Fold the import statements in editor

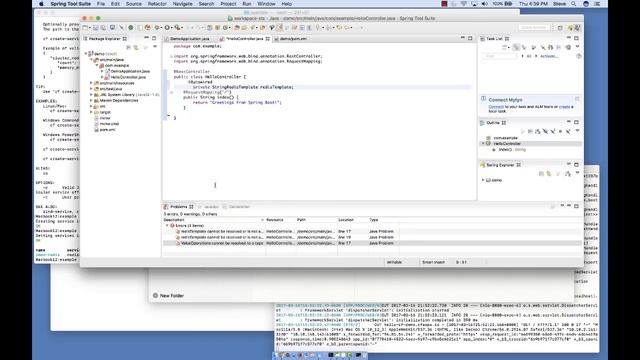(x=171, y=56)
